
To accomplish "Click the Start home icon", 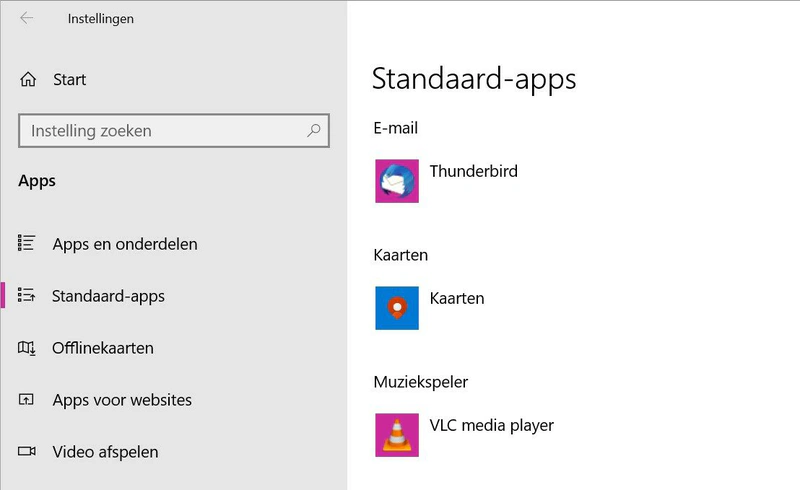I will coord(28,79).
